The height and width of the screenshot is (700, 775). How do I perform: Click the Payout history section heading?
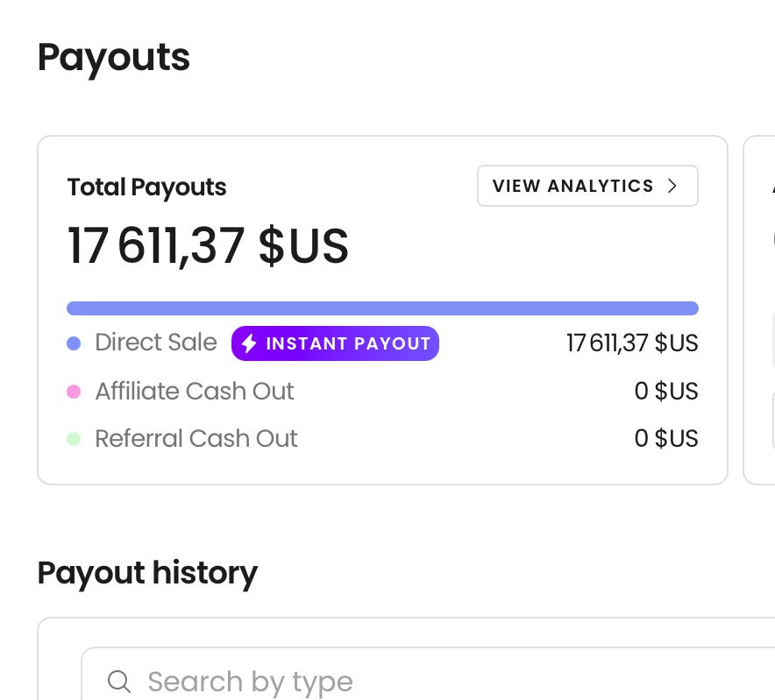[147, 573]
